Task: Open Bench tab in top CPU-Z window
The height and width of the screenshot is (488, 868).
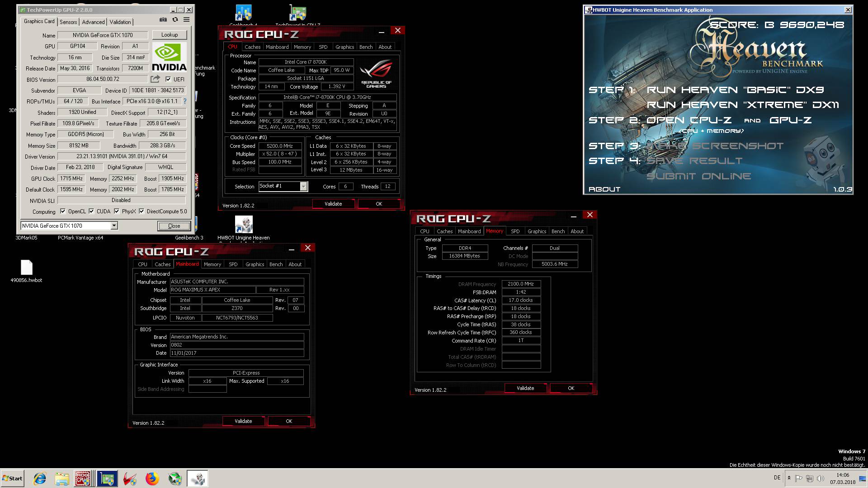Action: [366, 47]
